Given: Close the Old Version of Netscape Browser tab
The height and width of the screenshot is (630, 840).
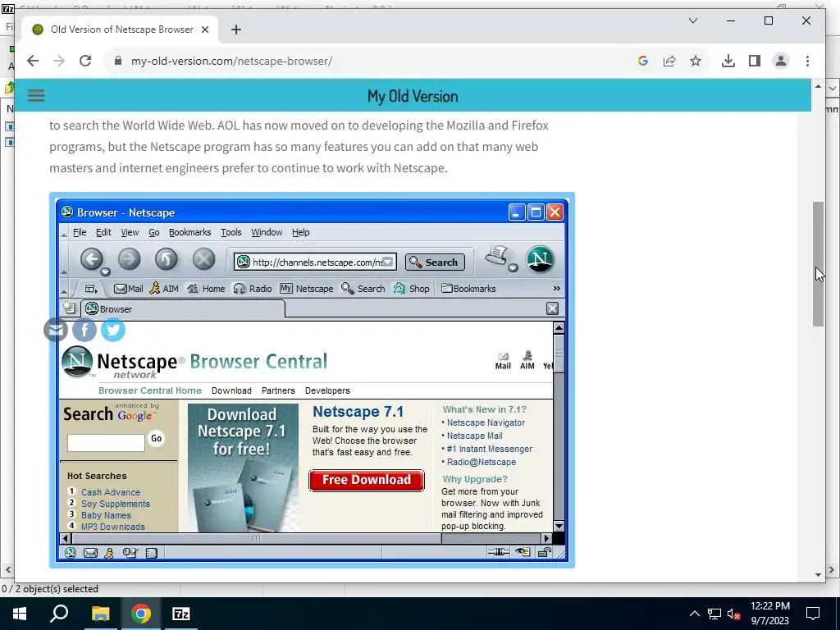Looking at the screenshot, I should point(204,30).
